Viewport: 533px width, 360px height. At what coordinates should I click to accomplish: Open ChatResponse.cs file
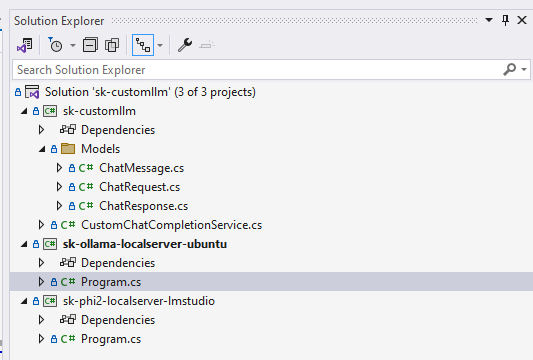pyautogui.click(x=143, y=206)
